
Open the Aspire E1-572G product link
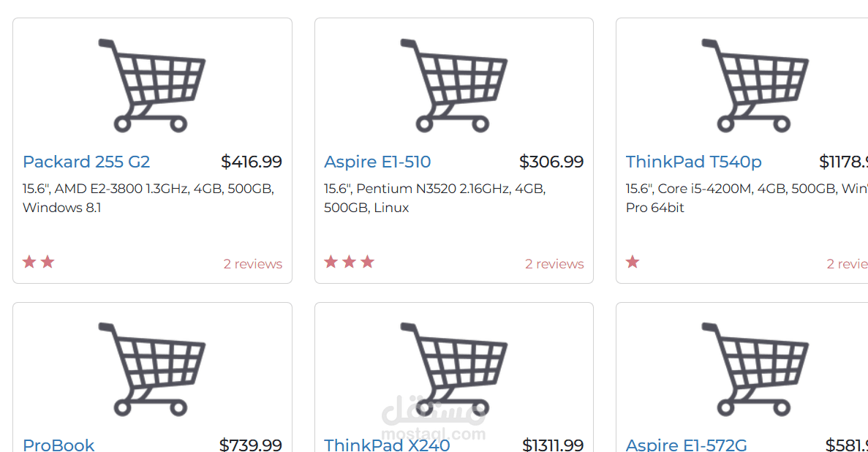687,445
